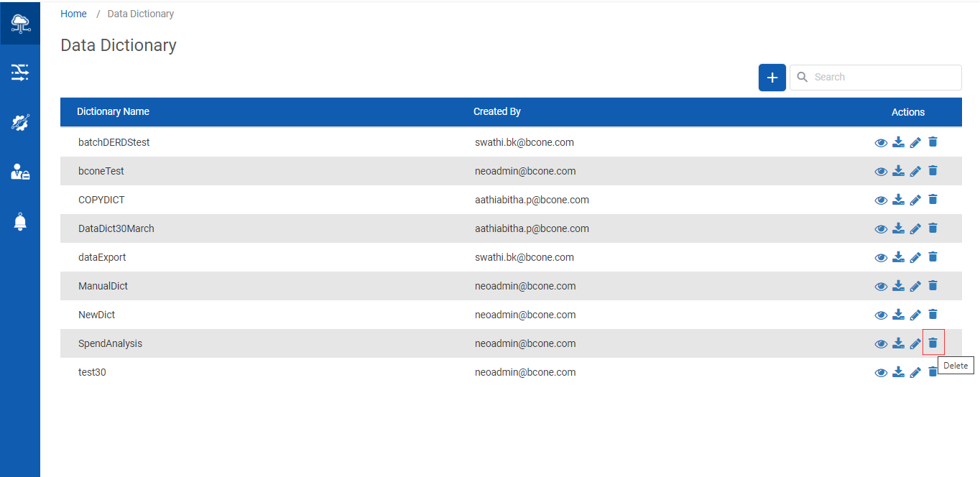Image resolution: width=980 pixels, height=477 pixels.
Task: Open the data flow shuffle sidebar icon
Action: tap(20, 72)
